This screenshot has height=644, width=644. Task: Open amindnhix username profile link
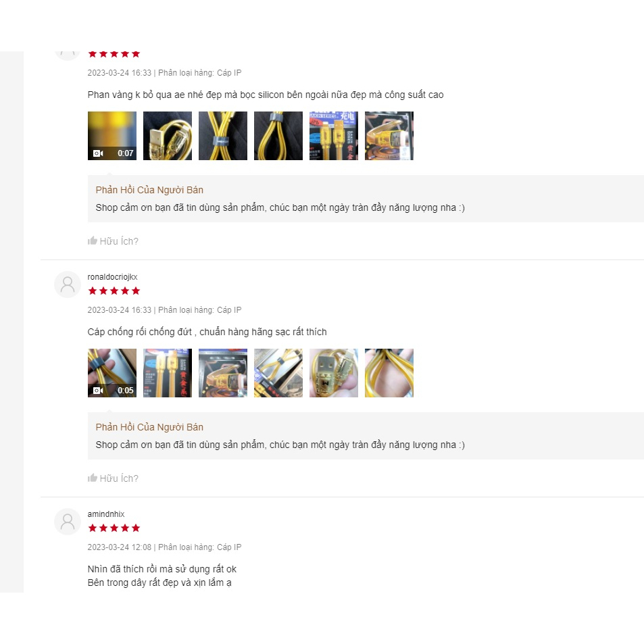click(x=106, y=514)
